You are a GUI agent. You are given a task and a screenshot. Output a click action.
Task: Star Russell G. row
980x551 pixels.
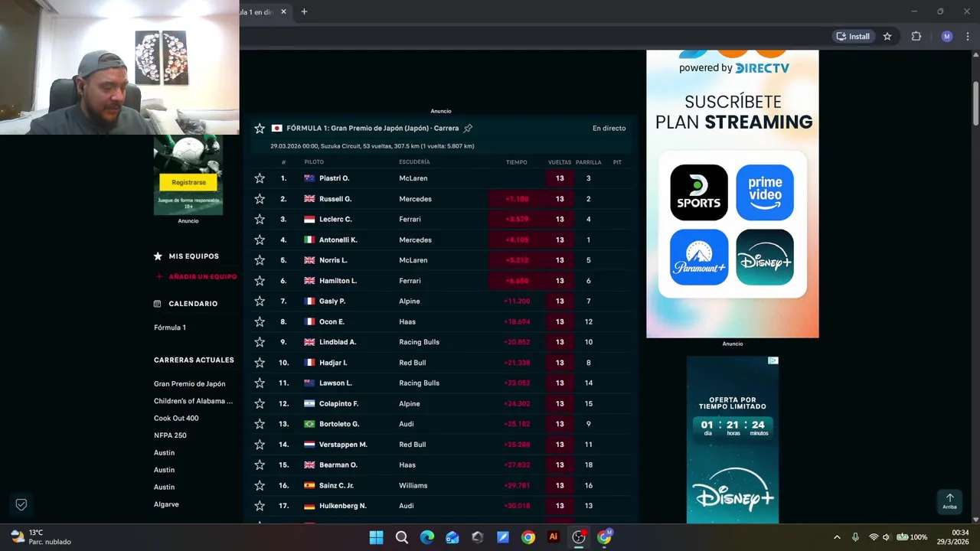tap(260, 199)
